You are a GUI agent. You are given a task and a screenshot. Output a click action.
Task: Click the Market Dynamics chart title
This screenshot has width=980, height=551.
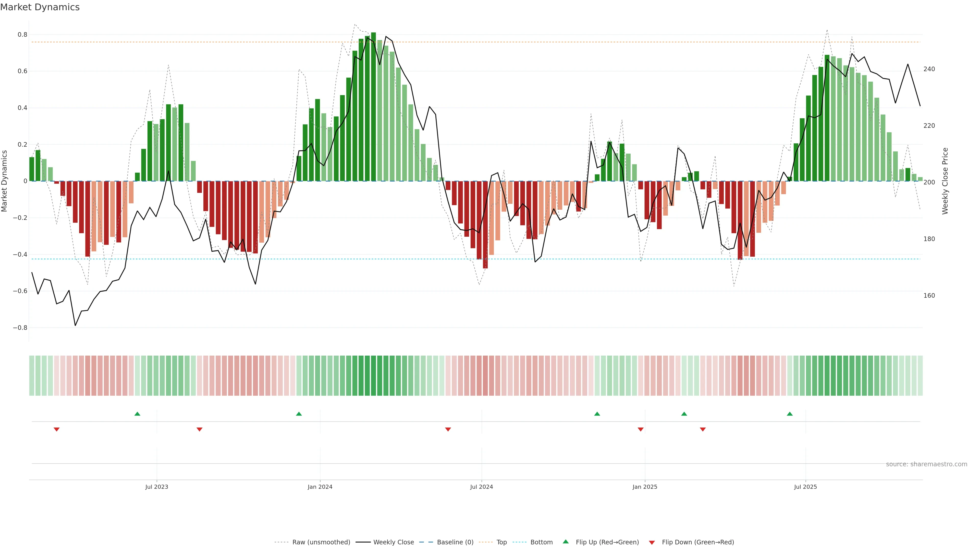tap(40, 7)
